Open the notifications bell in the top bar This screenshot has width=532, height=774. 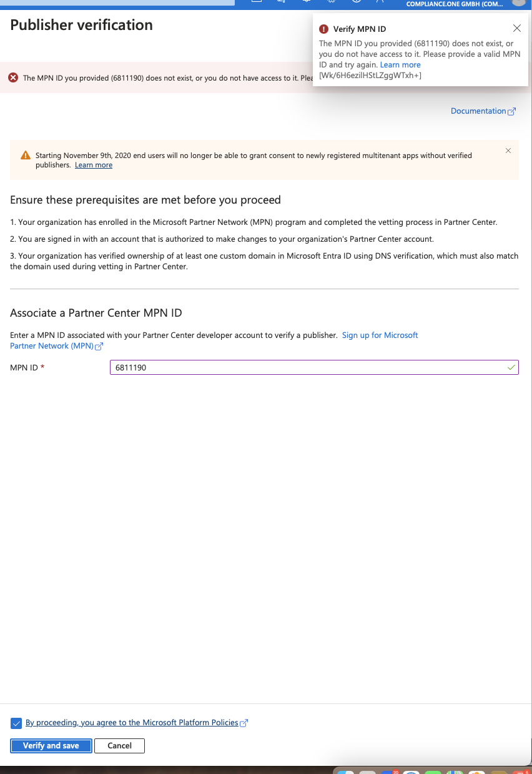click(306, 2)
